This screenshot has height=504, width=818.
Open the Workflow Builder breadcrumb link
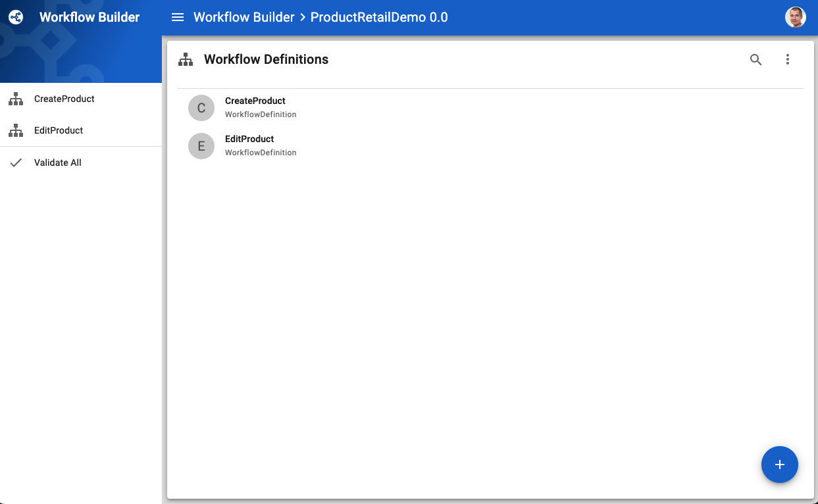point(243,17)
